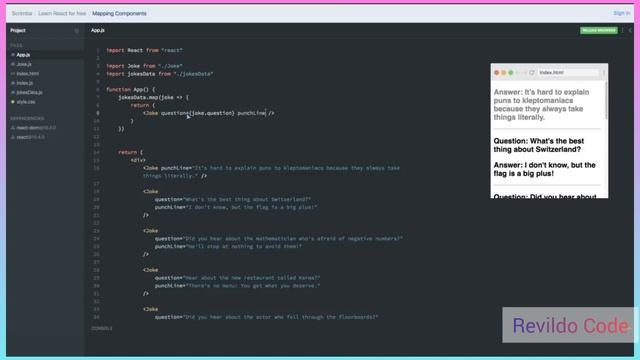Click the Joke question={joke.question} code line
Viewport: 640px width, 360px height.
tap(209, 113)
